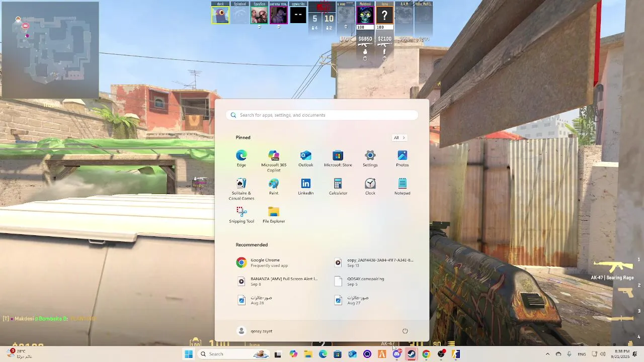This screenshot has width=644, height=362.
Task: Open the Outlook pinned app
Action: pos(306,158)
